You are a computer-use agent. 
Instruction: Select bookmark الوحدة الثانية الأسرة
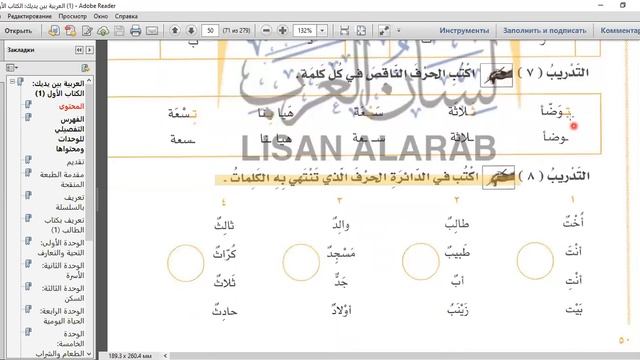pos(63,270)
